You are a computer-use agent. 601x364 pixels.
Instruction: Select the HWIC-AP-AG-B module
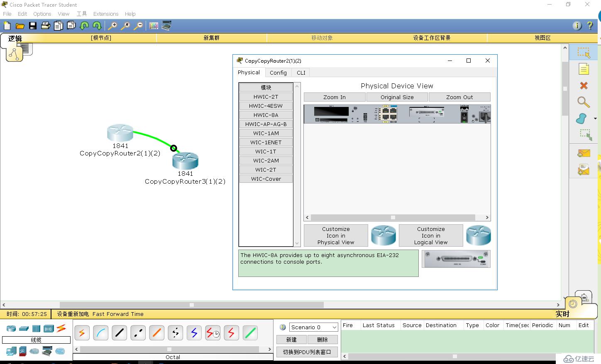point(266,124)
